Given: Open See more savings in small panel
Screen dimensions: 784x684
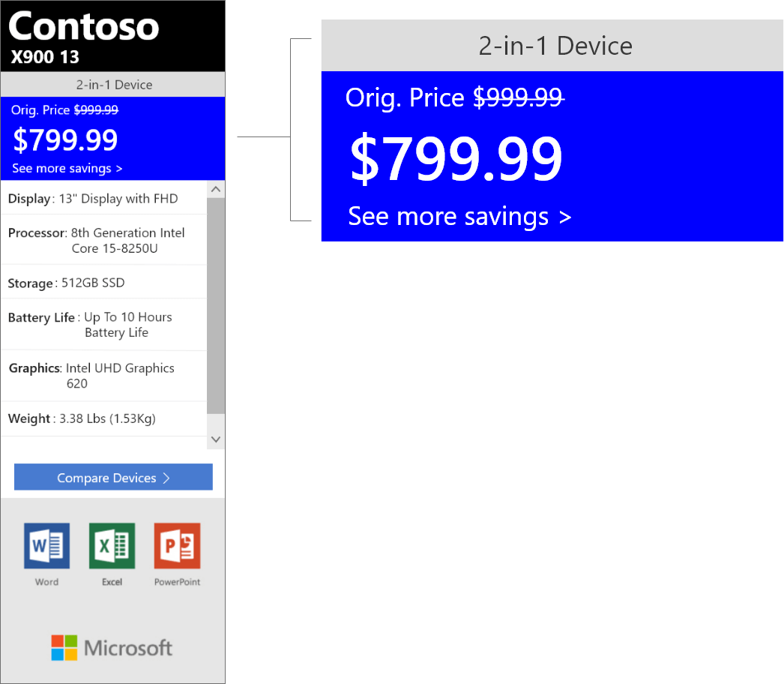Looking at the screenshot, I should tap(67, 169).
